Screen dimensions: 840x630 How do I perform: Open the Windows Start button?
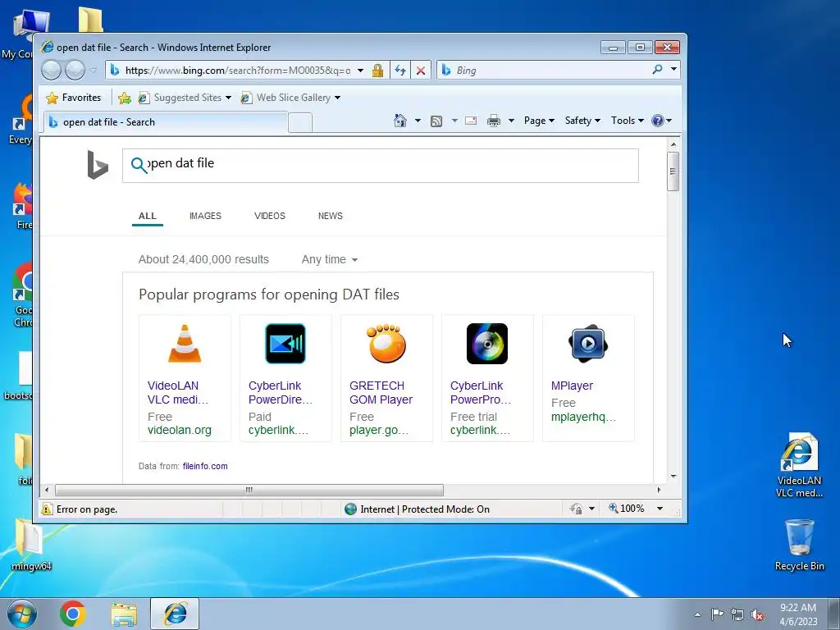22,614
